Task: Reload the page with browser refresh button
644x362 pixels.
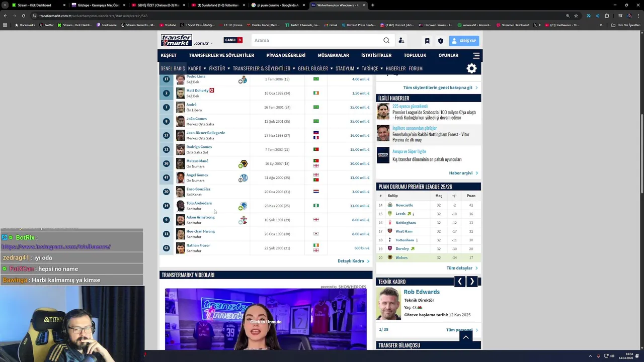Action: pyautogui.click(x=24, y=16)
